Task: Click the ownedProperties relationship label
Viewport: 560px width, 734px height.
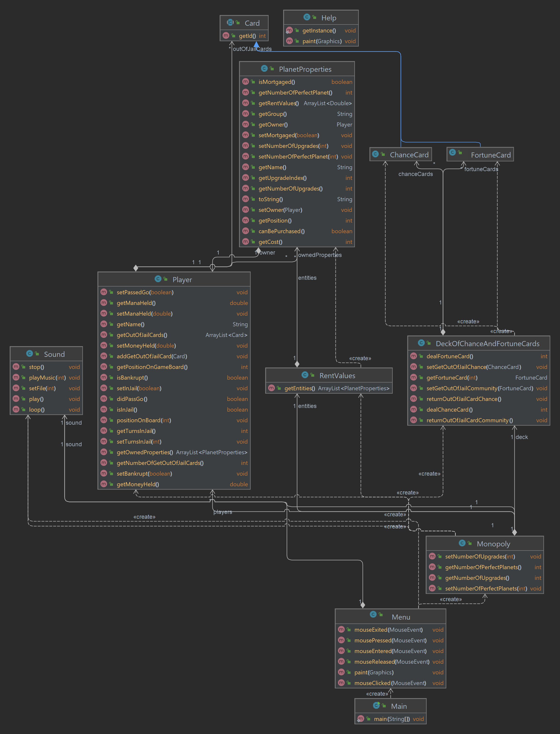Action: (320, 255)
